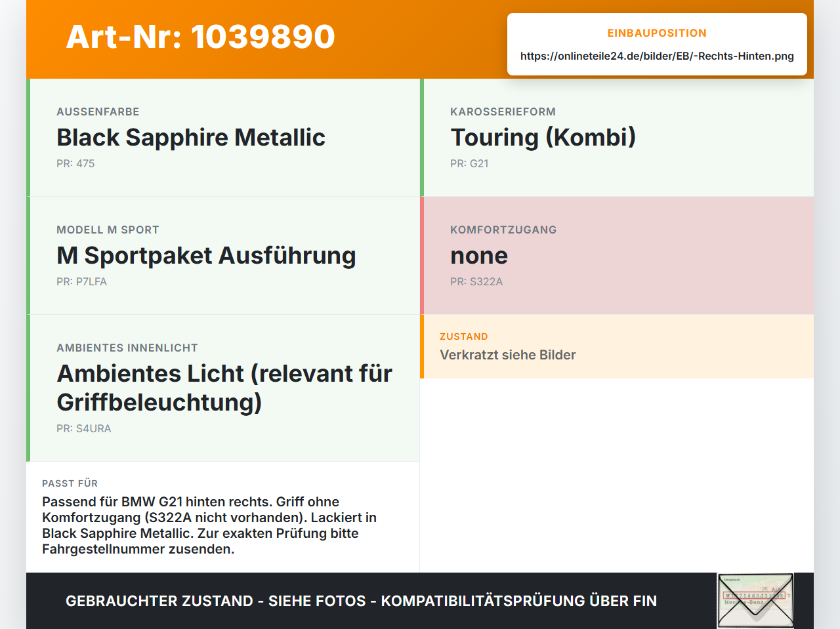The width and height of the screenshot is (840, 629).
Task: Select 'Black Sapphire Metallic' value
Action: pyautogui.click(x=191, y=137)
